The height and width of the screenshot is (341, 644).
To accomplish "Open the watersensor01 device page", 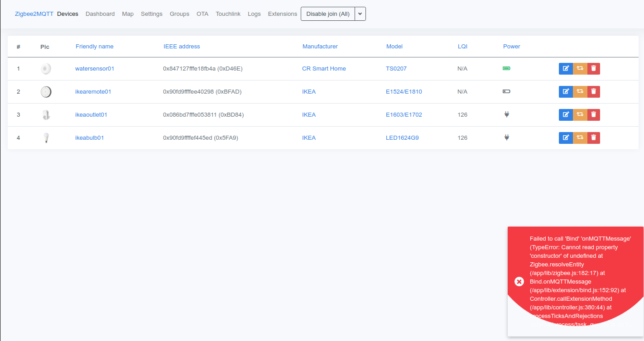I will coord(95,68).
